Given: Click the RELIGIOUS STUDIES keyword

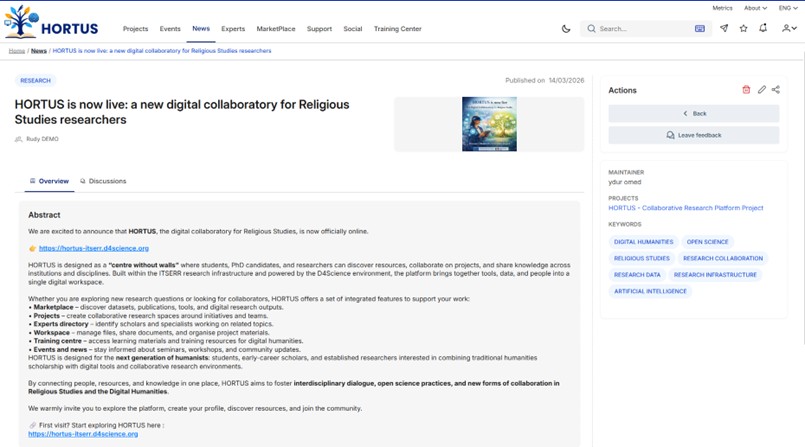Looking at the screenshot, I should click(642, 258).
